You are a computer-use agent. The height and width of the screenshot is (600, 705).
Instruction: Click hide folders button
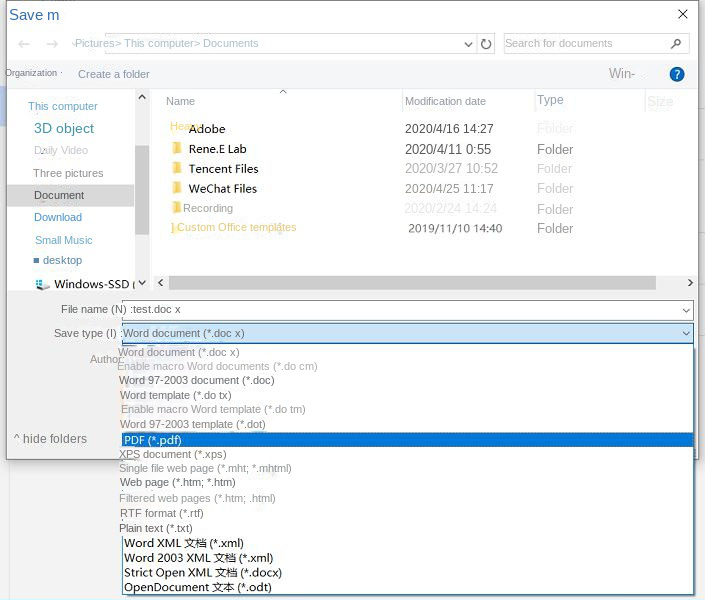point(51,439)
